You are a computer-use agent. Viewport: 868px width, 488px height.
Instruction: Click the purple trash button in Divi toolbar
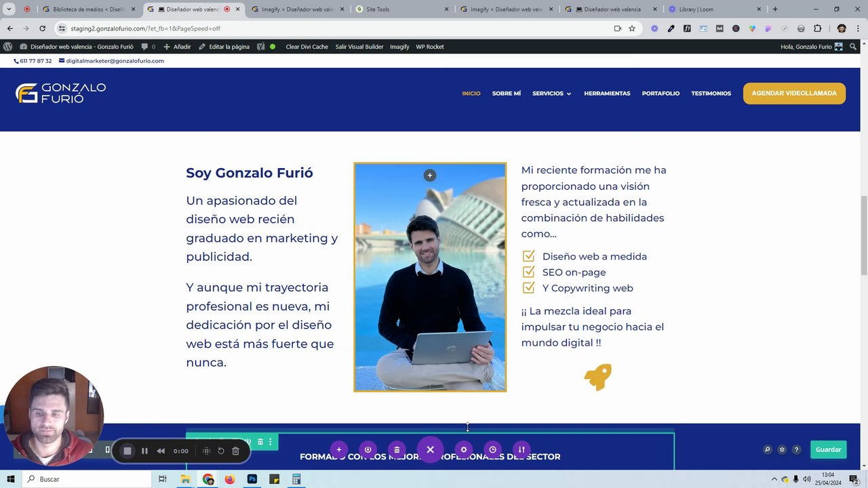[x=397, y=449]
